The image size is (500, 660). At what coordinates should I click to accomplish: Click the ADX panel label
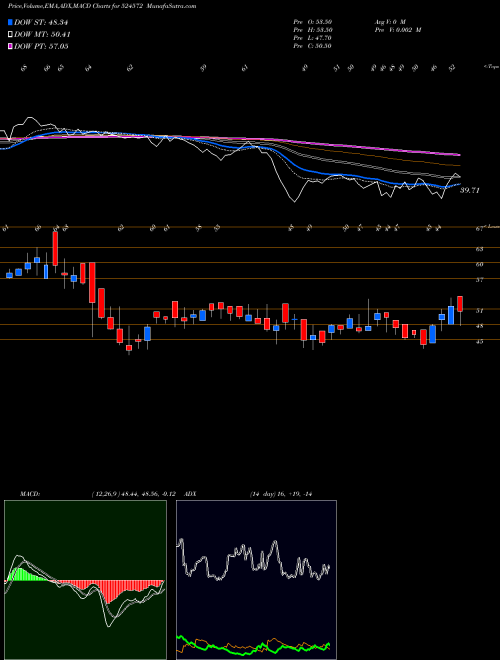[190, 494]
